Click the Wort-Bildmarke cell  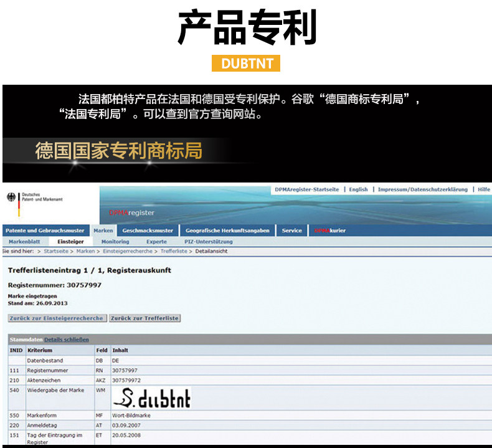point(131,416)
